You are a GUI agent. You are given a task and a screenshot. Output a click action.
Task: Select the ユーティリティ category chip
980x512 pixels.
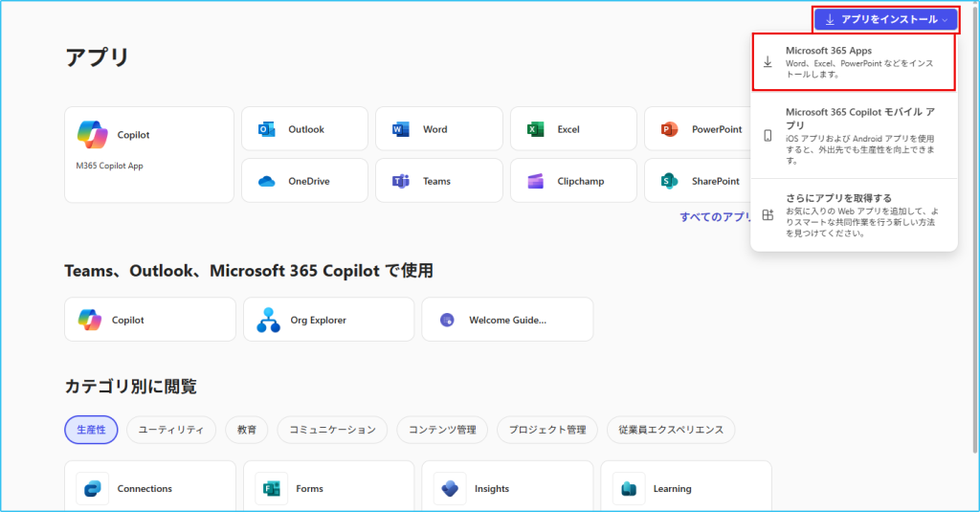tap(171, 430)
